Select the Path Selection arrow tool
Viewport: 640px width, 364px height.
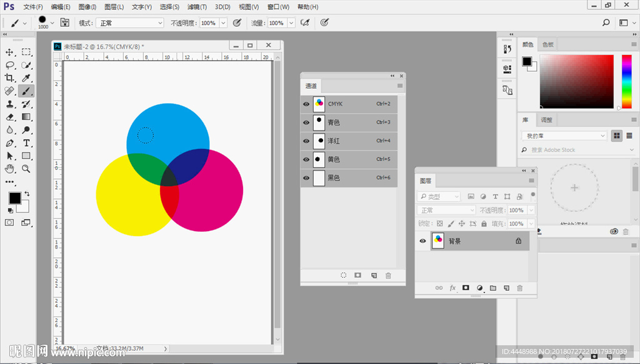pos(9,155)
